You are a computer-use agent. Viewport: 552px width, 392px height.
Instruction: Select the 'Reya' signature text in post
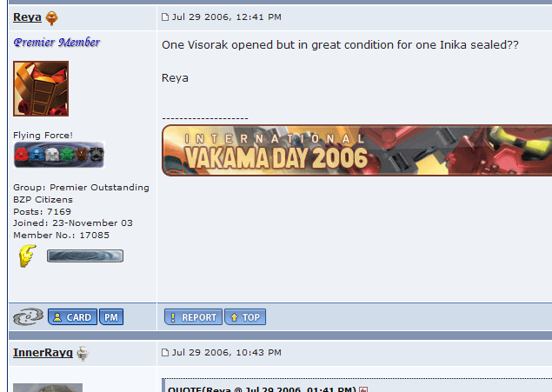click(x=175, y=78)
